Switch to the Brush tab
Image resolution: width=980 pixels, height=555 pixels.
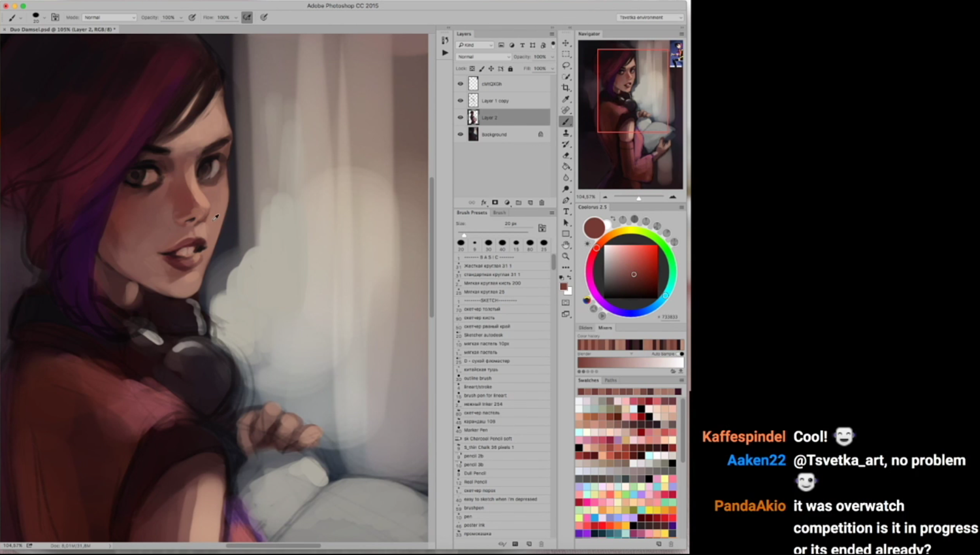(x=499, y=212)
